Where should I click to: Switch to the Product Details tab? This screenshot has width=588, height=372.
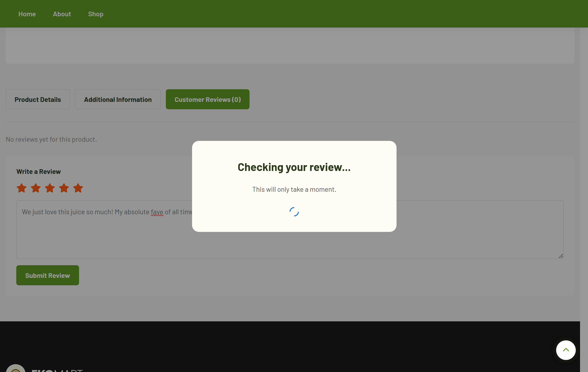click(38, 99)
